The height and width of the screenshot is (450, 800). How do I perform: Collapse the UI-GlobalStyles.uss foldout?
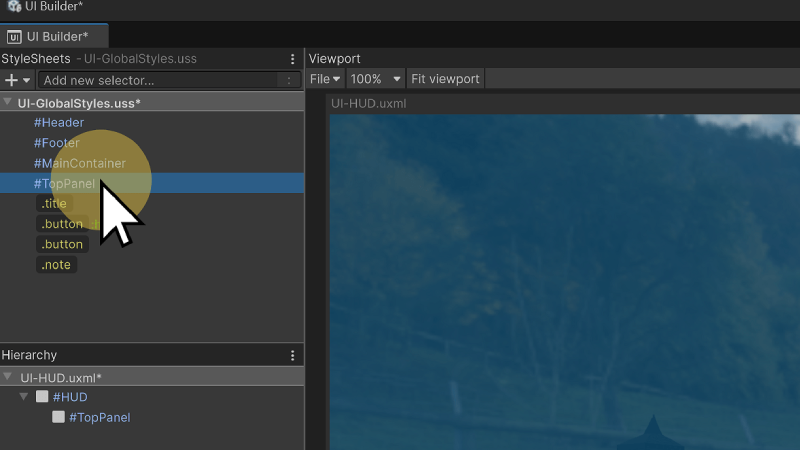click(x=8, y=102)
